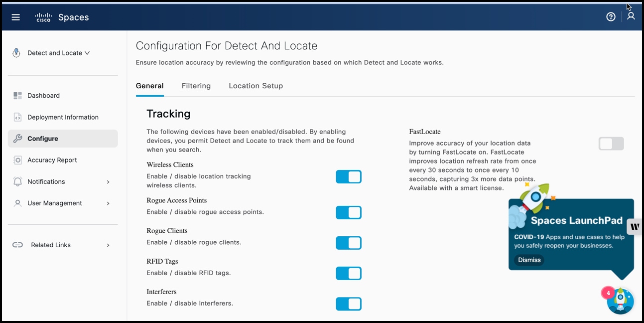Expand the Detect and Locate dropdown
This screenshot has width=644, height=323.
click(87, 53)
